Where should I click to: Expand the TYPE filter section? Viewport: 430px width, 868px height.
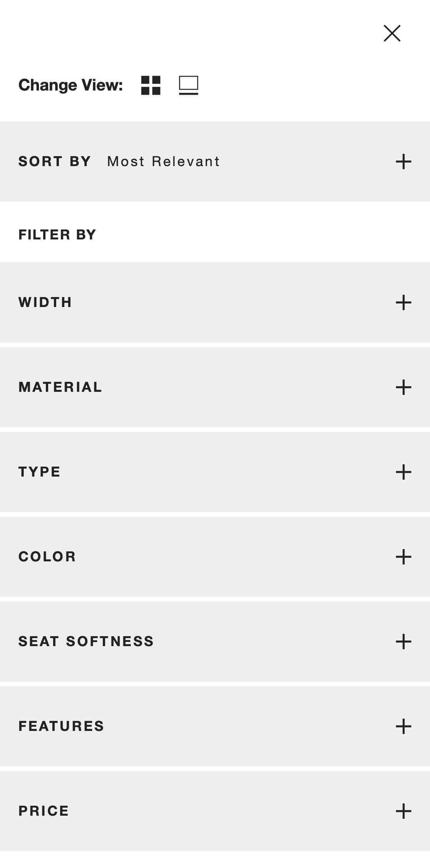403,472
